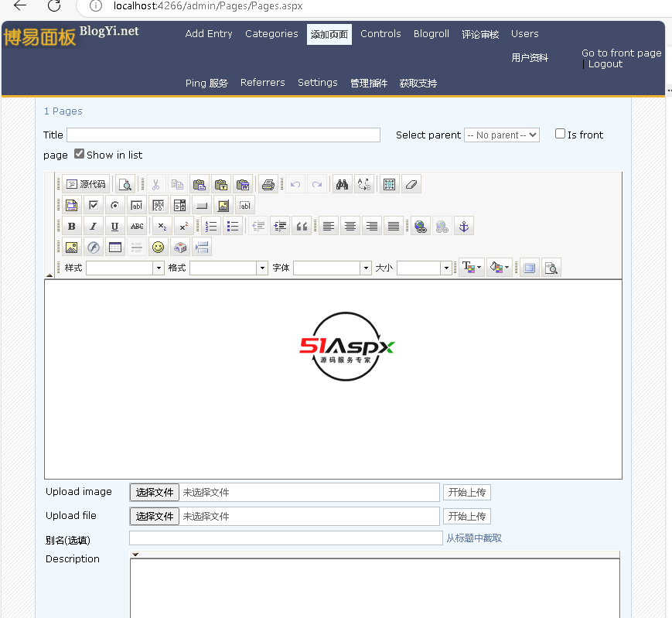Open the text color picker

(x=472, y=268)
